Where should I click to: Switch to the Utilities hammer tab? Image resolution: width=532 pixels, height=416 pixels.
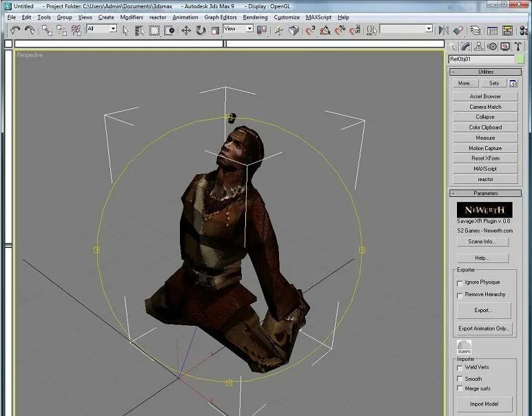pos(518,46)
